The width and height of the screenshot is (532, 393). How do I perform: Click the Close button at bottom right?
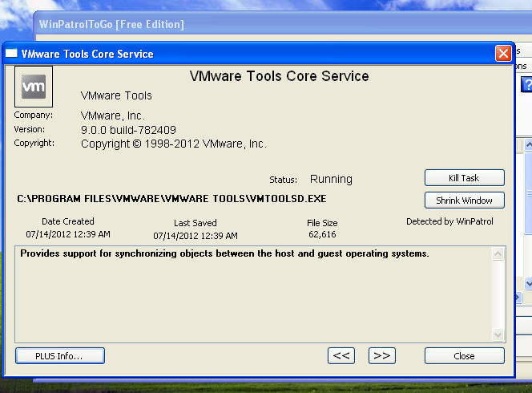(x=464, y=355)
